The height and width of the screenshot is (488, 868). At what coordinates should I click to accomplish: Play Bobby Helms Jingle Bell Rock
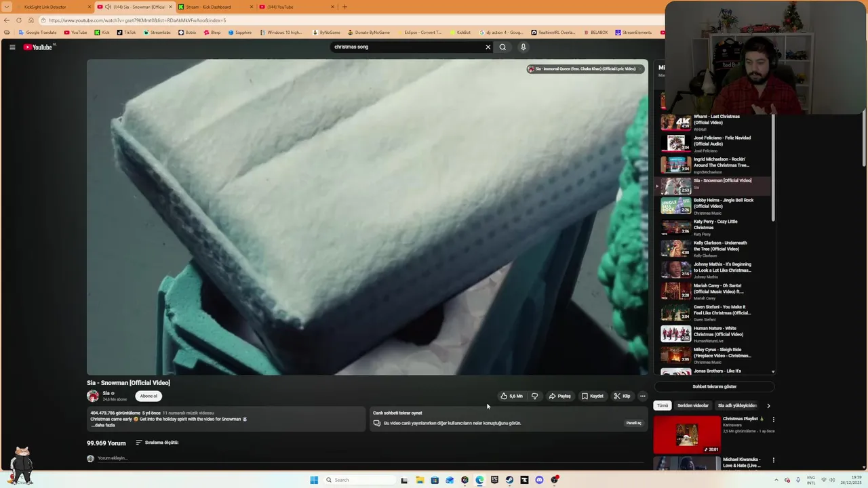point(713,206)
